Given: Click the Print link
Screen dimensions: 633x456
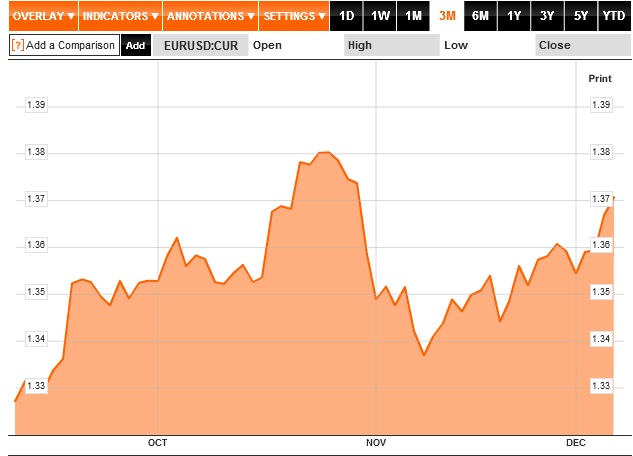Looking at the screenshot, I should pyautogui.click(x=599, y=78).
